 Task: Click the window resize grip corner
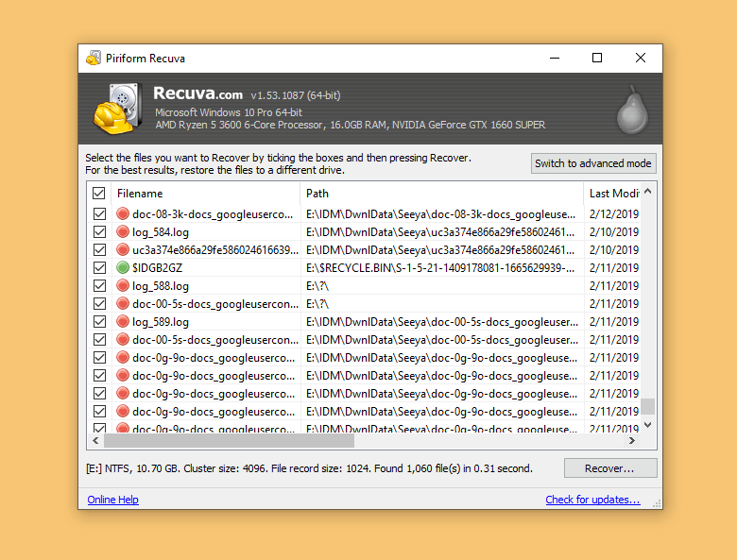click(x=657, y=503)
